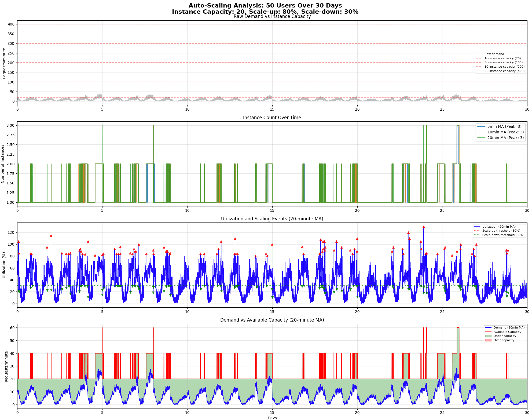The width and height of the screenshot is (532, 419).
Task: Click the '20min MA (Peak: 3)' legend entry
Action: coord(505,138)
